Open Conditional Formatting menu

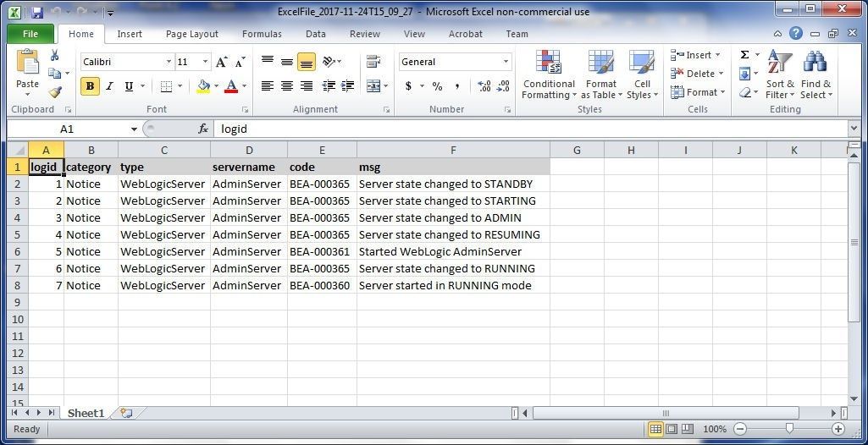click(x=549, y=74)
